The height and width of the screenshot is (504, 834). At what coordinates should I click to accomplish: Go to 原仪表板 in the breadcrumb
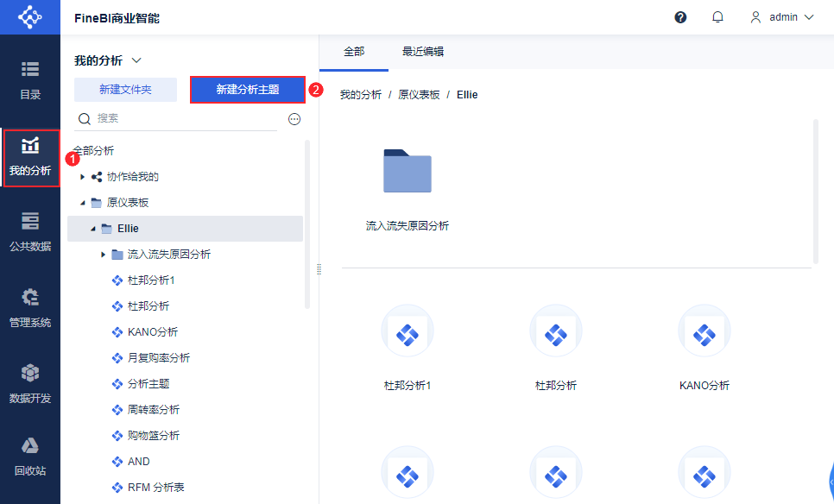[419, 95]
